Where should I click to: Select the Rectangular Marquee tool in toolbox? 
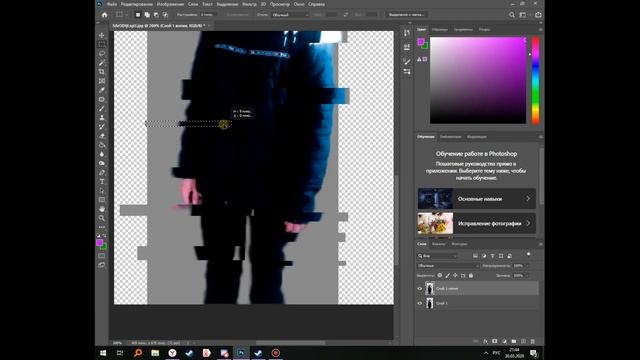[102, 44]
